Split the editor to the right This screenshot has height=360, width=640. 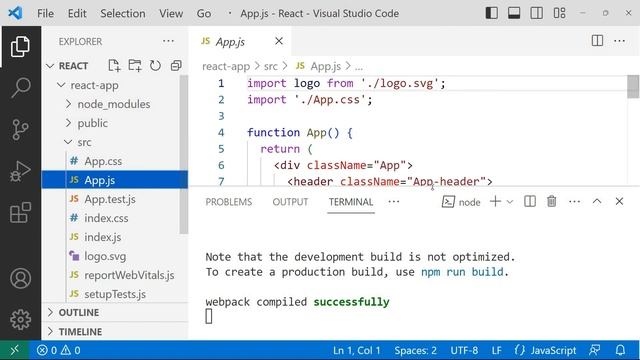tap(597, 40)
